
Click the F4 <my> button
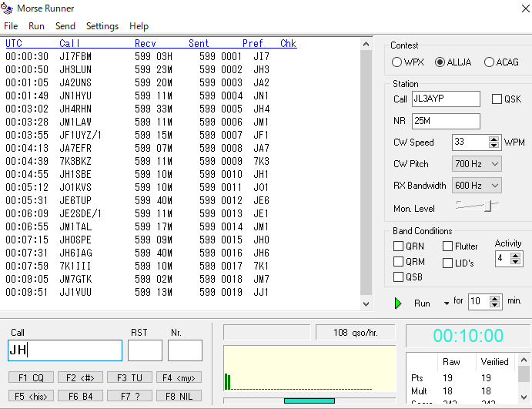pos(179,377)
